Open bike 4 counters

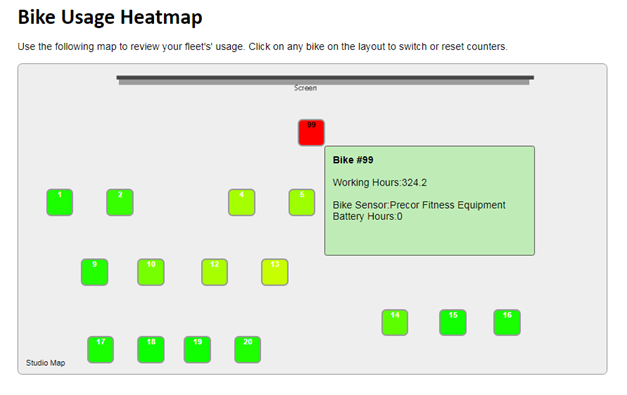tap(242, 202)
